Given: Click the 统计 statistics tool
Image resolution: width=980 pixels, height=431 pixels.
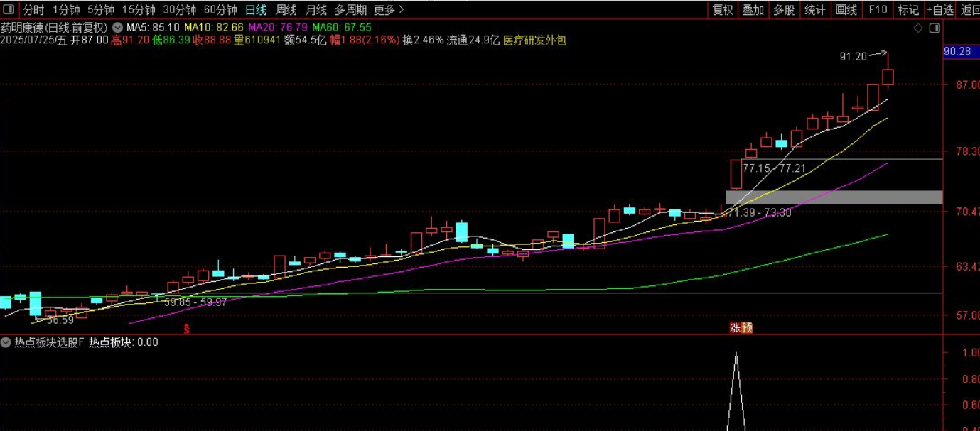Looking at the screenshot, I should 815,9.
